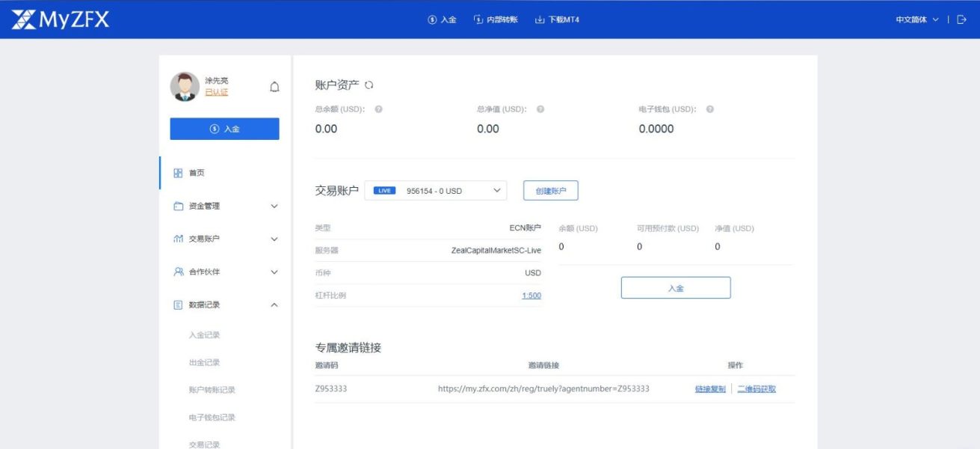980x449 pixels.
Task: Expand the 合作伙伴 chevron
Action: [274, 272]
